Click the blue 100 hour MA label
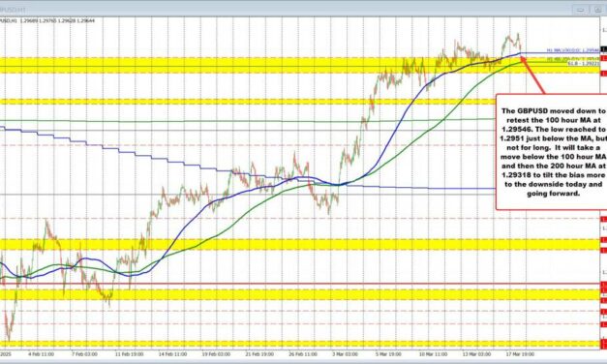 (572, 50)
